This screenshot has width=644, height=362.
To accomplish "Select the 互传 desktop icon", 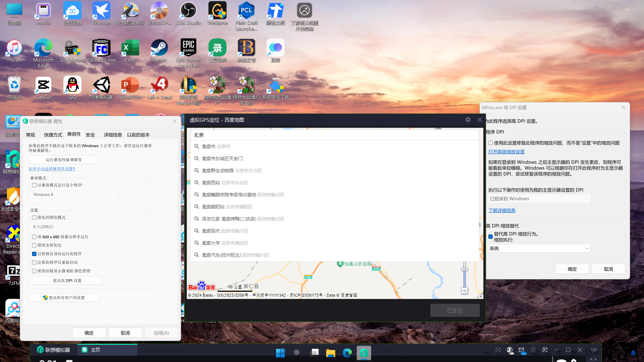I will pyautogui.click(x=275, y=51).
